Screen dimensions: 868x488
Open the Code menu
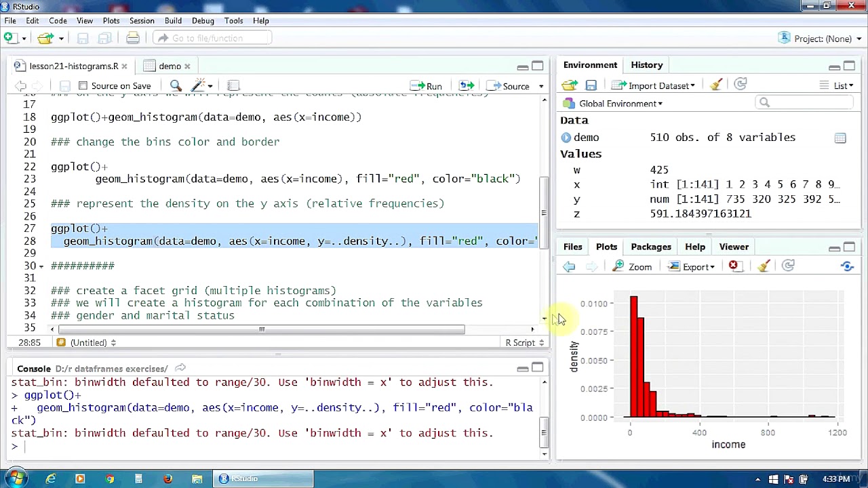coord(58,20)
